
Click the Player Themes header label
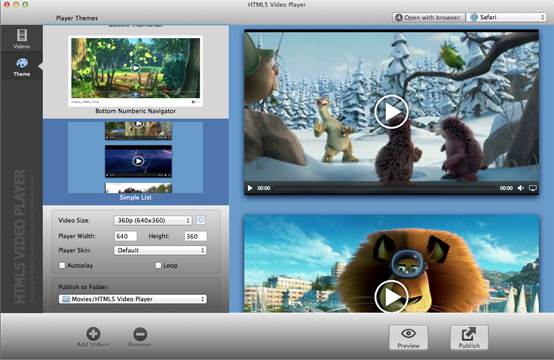point(77,18)
